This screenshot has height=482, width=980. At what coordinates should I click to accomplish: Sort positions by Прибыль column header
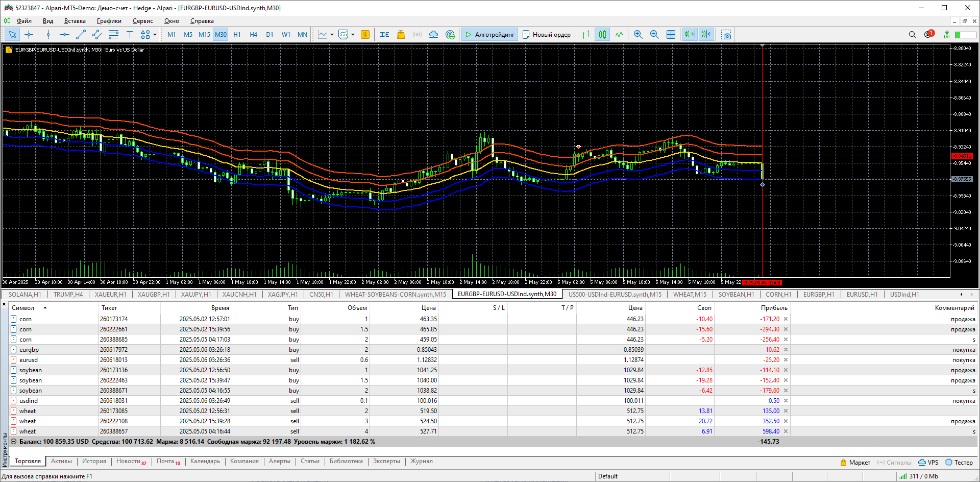pos(774,308)
